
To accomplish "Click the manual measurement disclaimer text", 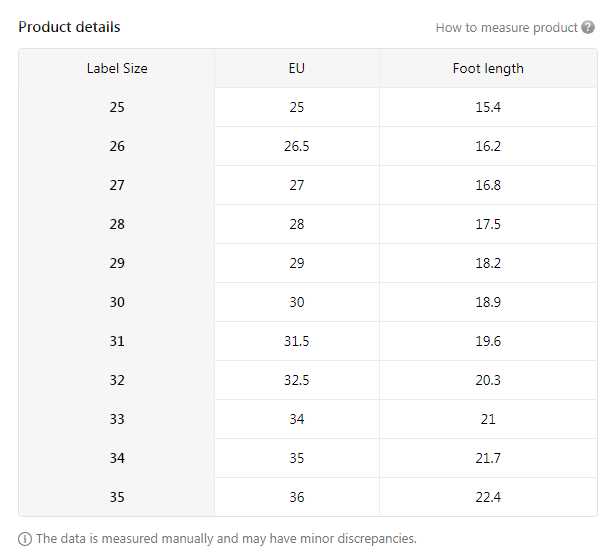I will coord(226,538).
